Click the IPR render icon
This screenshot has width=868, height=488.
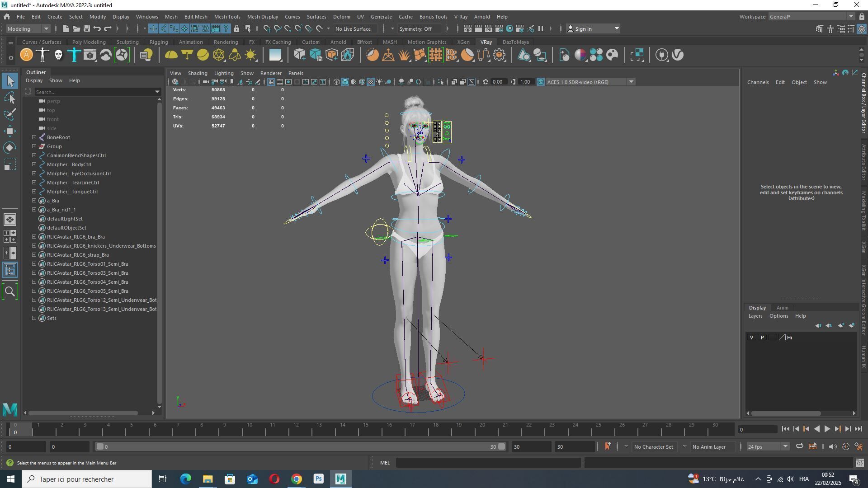coord(489,29)
